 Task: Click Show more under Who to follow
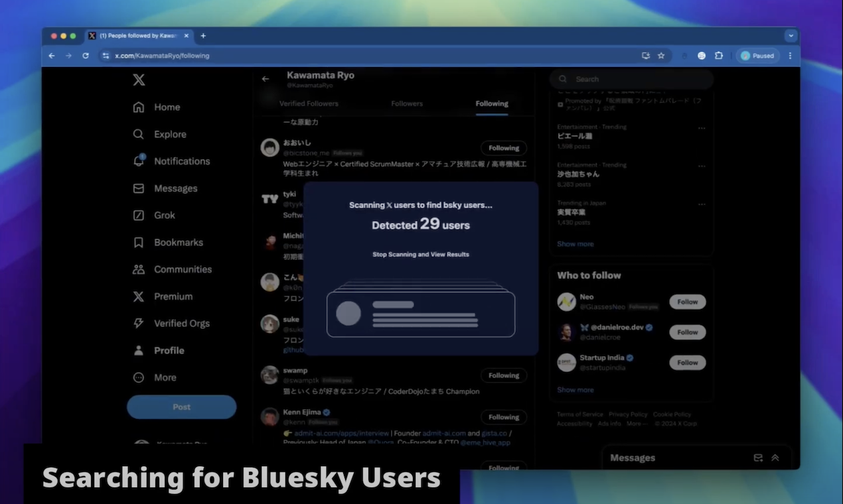575,390
